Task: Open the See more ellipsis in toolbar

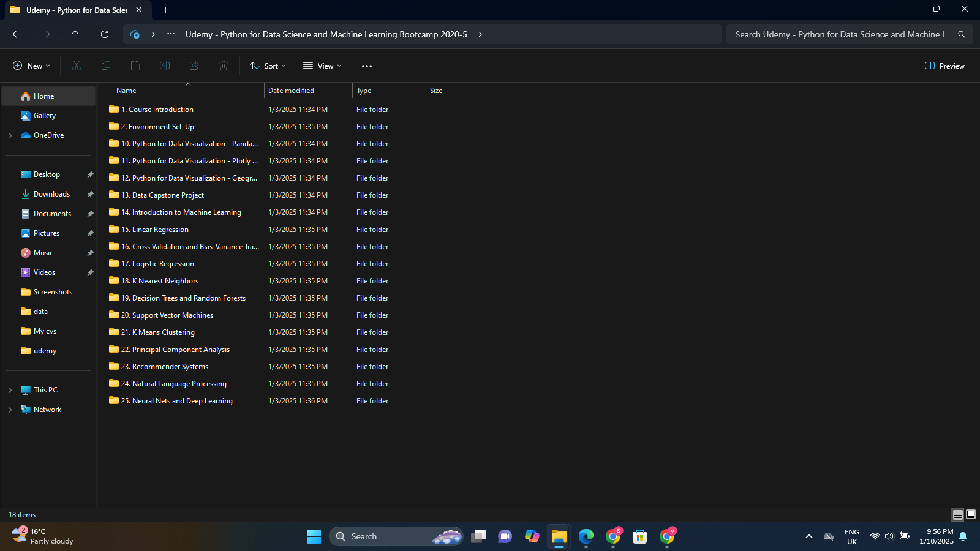Action: click(x=367, y=66)
